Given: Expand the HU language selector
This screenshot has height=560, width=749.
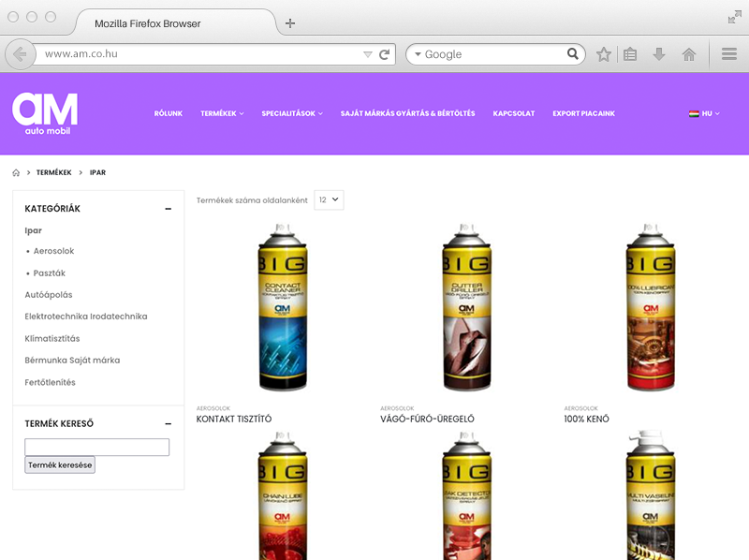Looking at the screenshot, I should coord(704,113).
